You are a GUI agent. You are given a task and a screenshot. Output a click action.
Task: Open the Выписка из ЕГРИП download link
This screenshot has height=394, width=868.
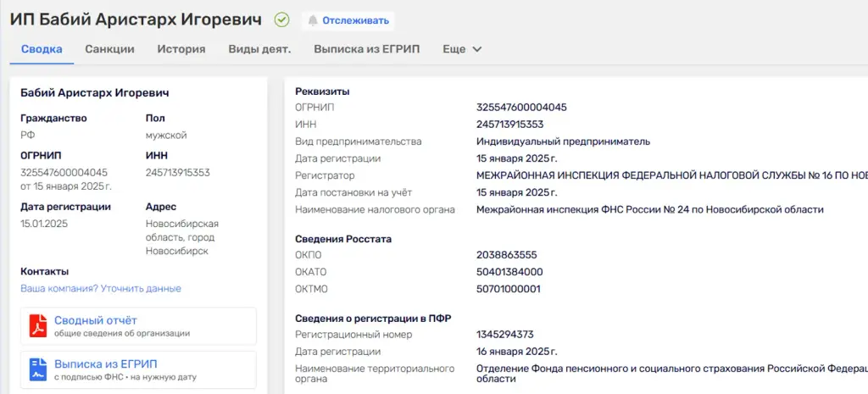tap(106, 364)
